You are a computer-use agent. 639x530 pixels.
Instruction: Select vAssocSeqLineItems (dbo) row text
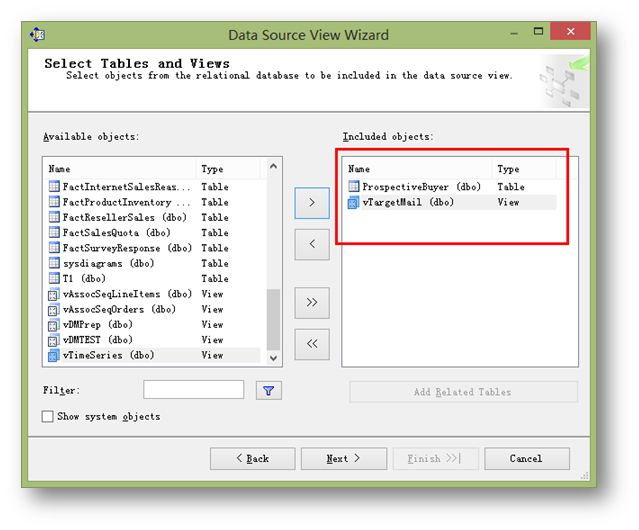coord(127,294)
